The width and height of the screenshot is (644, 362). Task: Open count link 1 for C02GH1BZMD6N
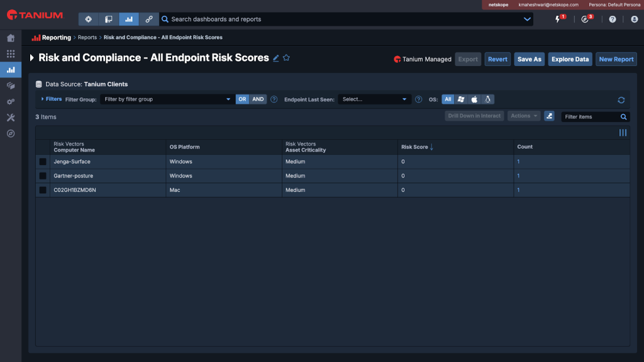(518, 190)
